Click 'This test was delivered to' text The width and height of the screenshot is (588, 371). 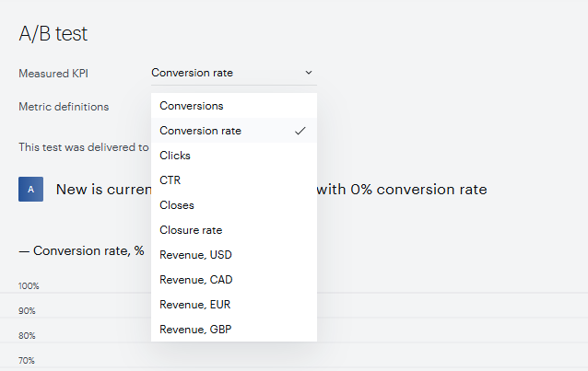(x=84, y=147)
